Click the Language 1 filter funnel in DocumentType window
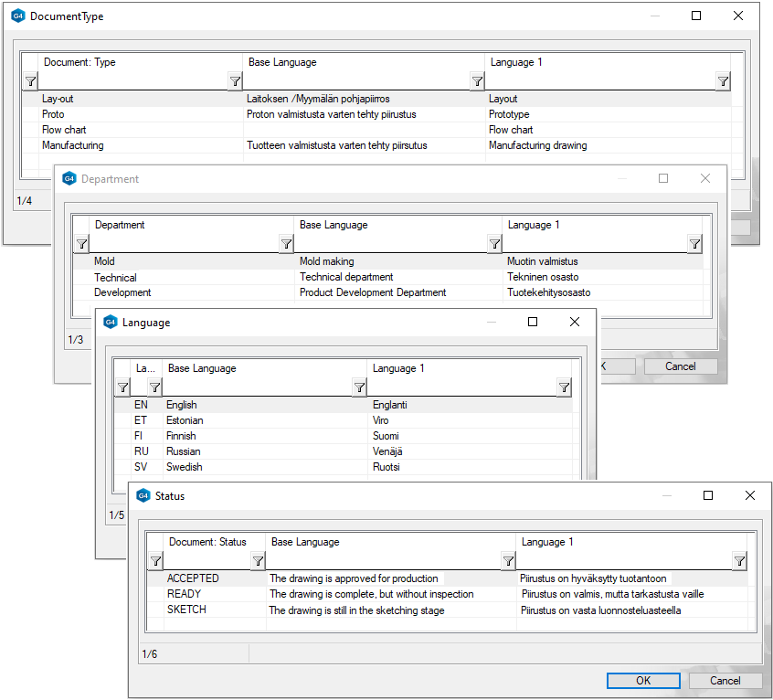 [723, 81]
